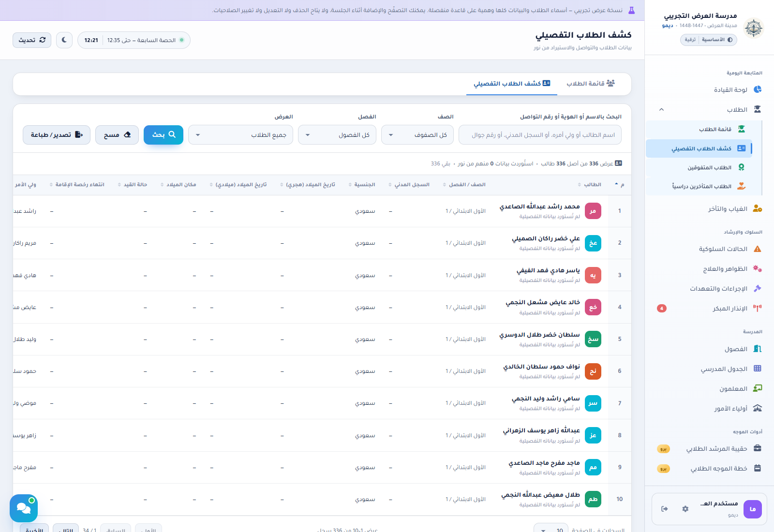This screenshot has height=532, width=774.
Task: Click the logout icon in user card
Action: coord(665,509)
